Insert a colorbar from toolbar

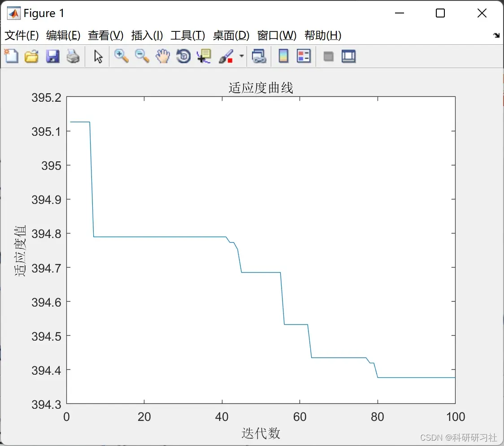283,56
